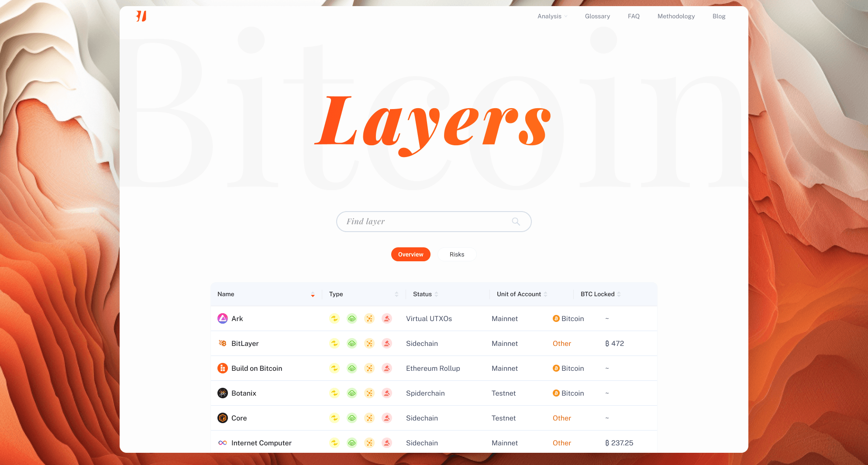Open the Methodology page

(x=676, y=16)
